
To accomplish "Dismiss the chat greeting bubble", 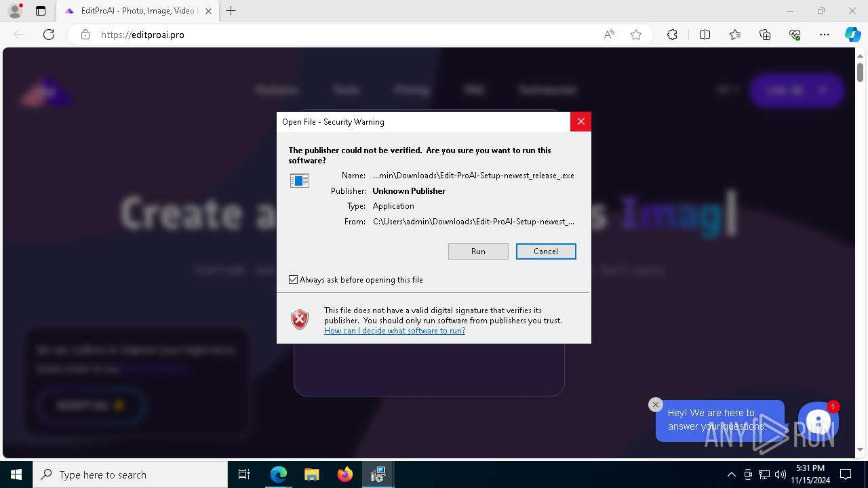I will (x=655, y=405).
